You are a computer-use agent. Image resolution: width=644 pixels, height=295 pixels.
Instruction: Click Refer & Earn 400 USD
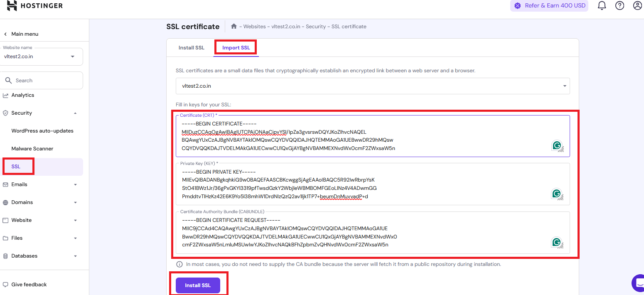(549, 6)
